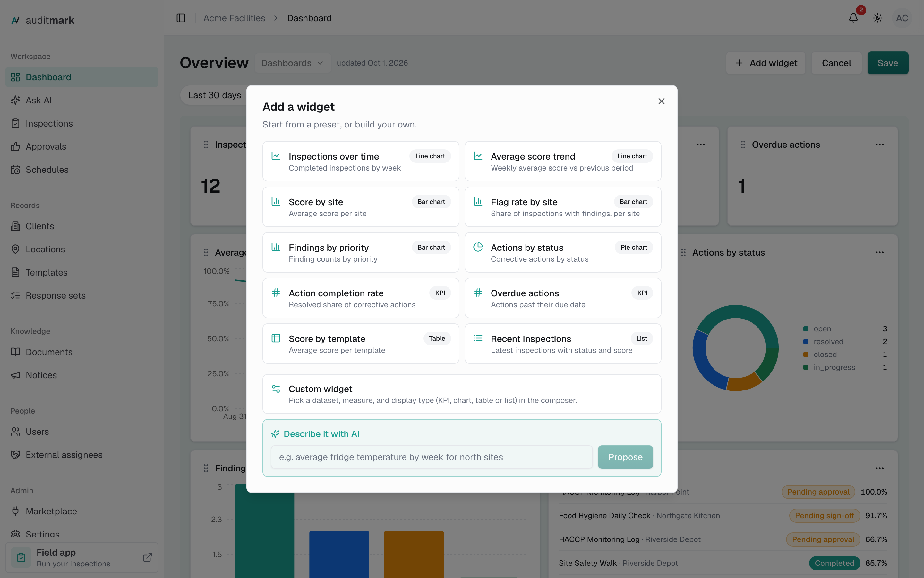Focus the Describe it with AI input
Screen dimensions: 924x578
[432, 457]
